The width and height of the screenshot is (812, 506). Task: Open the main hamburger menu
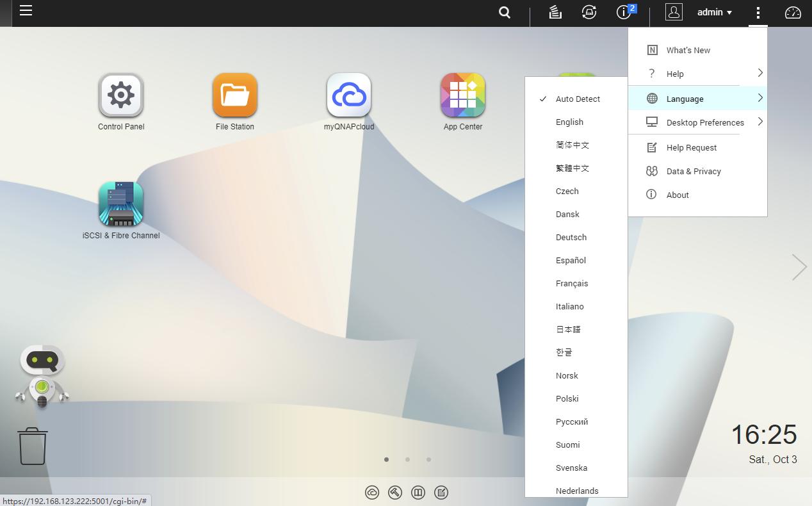(26, 10)
